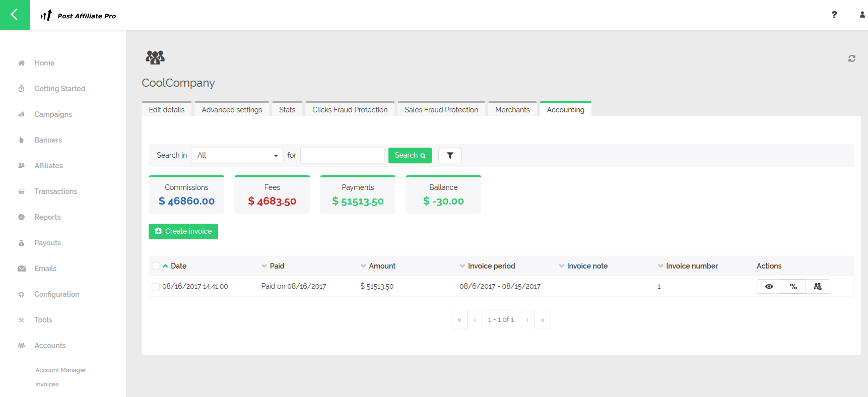Viewport: 868px width, 397px height.
Task: Click the affiliates icon in Actions column
Action: point(817,287)
